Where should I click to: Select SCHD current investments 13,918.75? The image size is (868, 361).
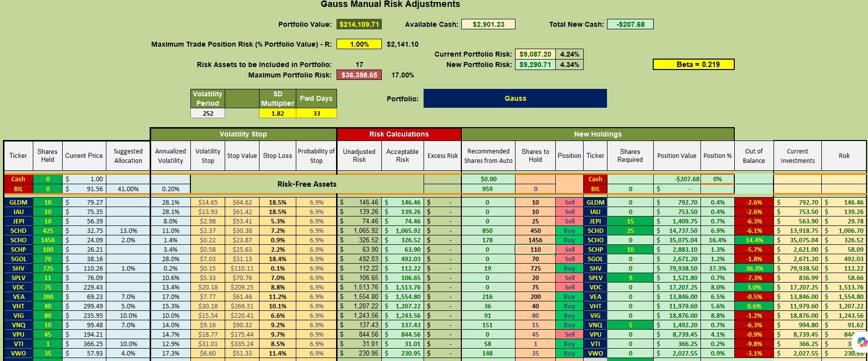click(x=797, y=230)
